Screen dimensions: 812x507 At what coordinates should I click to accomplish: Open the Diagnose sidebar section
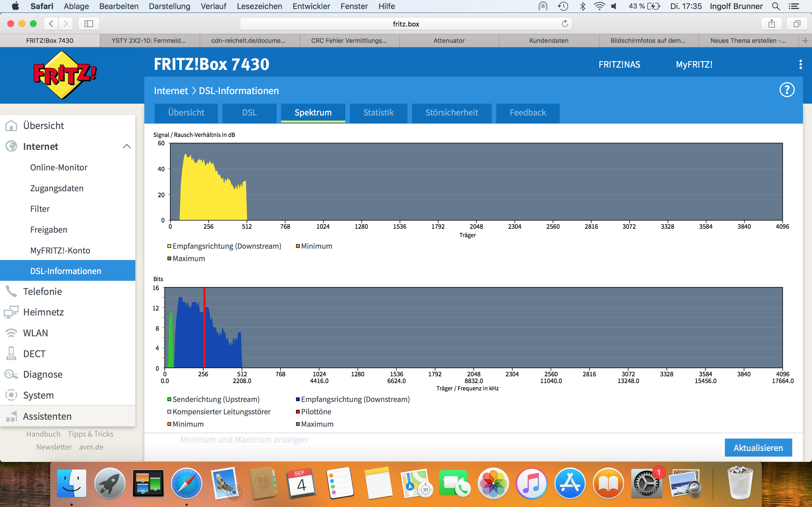pos(43,374)
